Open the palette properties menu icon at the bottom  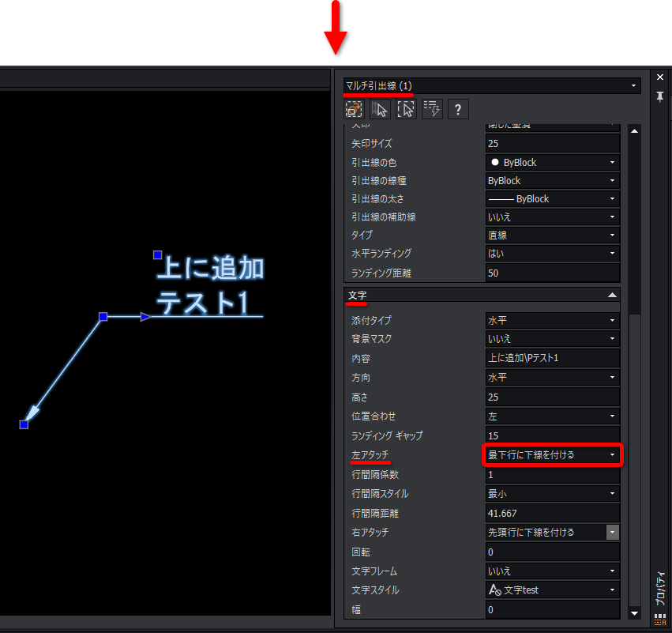click(659, 618)
